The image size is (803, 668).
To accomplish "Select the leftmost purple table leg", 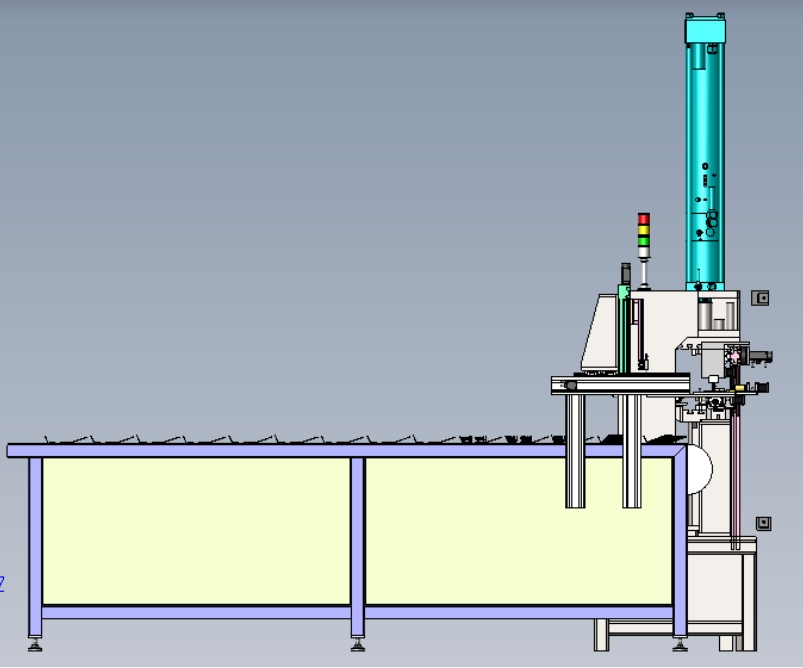I will 35,547.
